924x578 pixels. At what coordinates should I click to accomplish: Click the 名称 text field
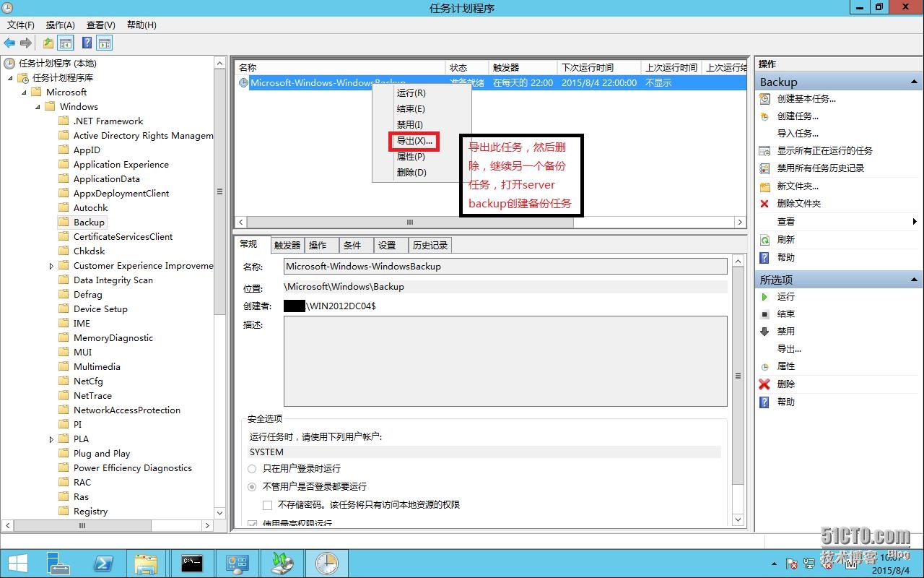(505, 267)
